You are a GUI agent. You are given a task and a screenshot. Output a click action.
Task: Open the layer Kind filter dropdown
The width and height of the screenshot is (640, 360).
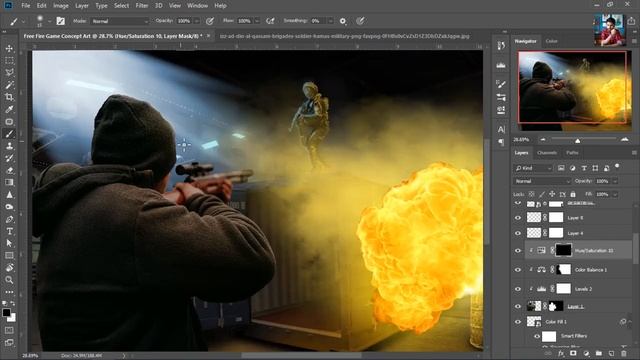click(x=533, y=168)
